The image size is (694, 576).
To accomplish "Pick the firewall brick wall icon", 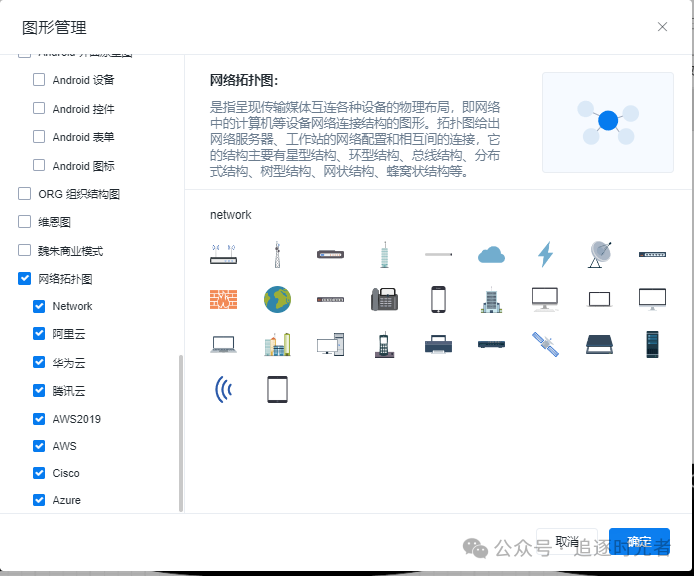I will click(223, 299).
